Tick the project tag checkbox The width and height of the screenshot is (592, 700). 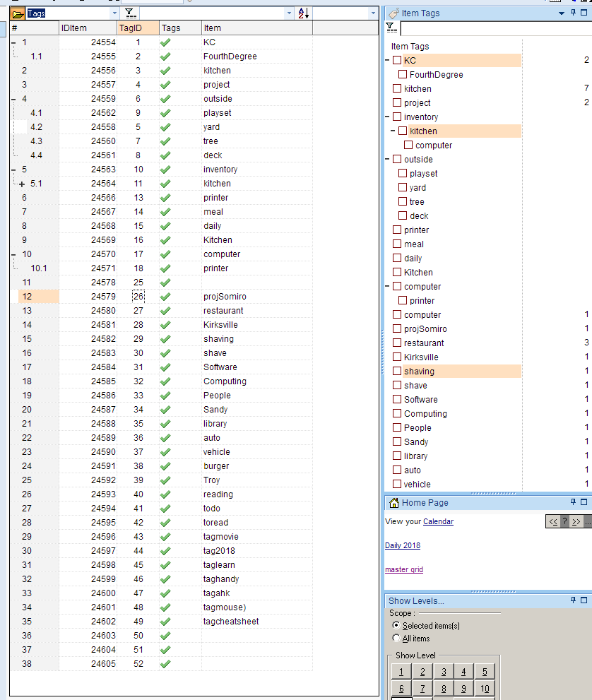(x=397, y=102)
